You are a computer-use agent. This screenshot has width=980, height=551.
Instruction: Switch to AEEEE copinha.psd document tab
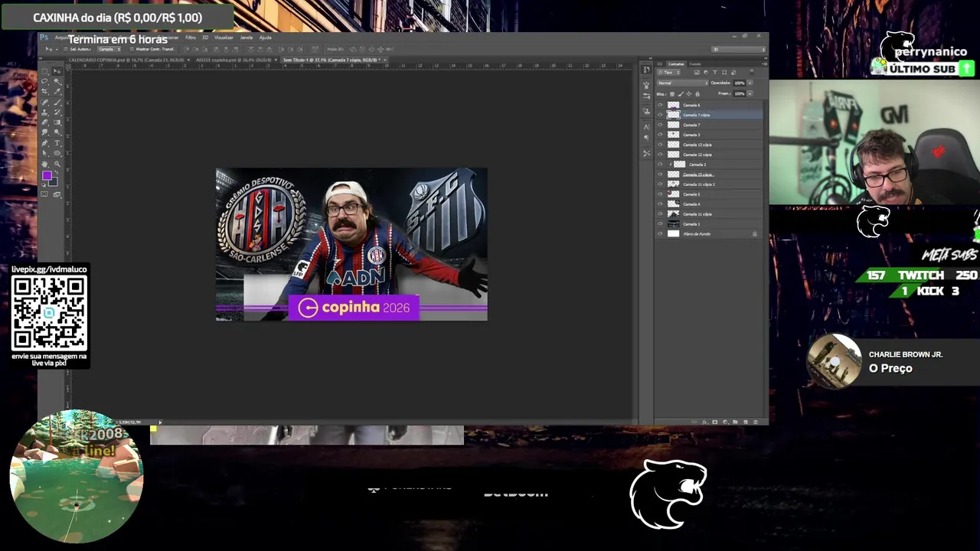pos(234,60)
